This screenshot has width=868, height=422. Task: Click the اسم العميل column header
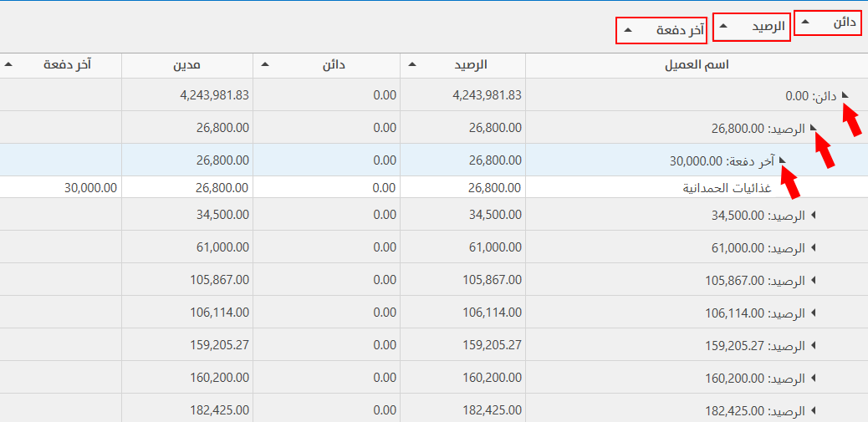coord(696,65)
